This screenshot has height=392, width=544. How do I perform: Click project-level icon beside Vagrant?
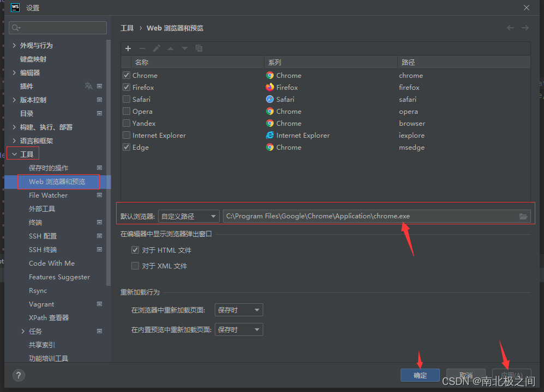pyautogui.click(x=100, y=304)
